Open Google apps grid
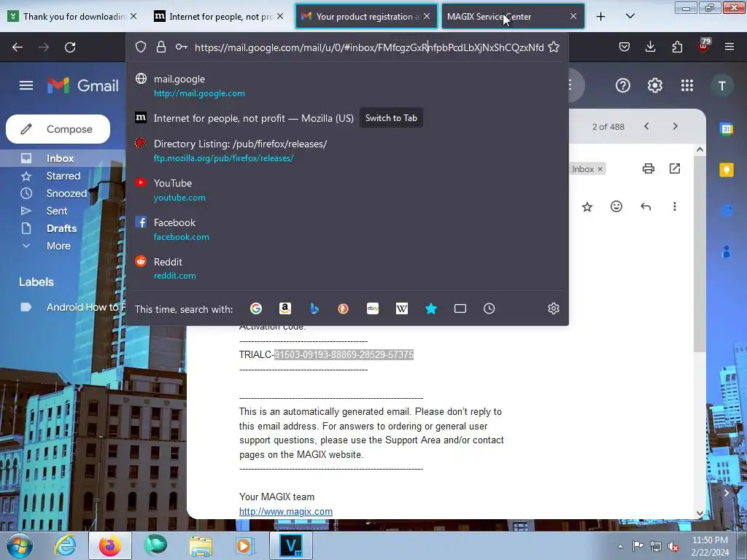This screenshot has height=560, width=747. pyautogui.click(x=686, y=86)
